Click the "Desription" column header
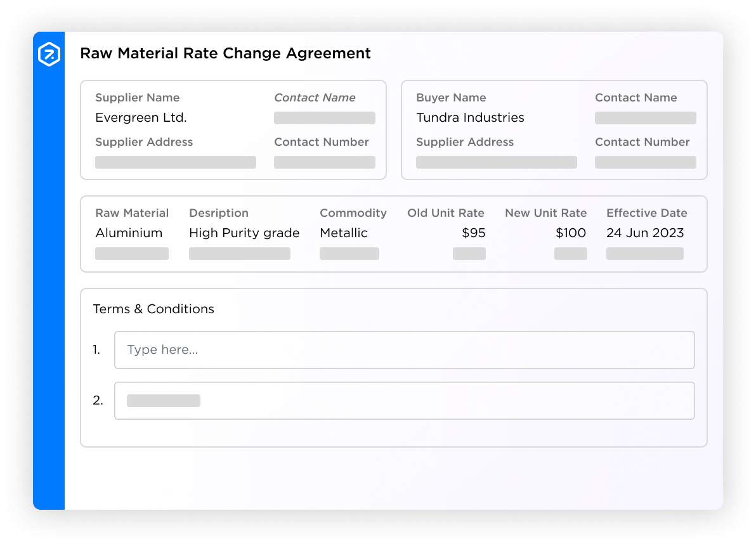Viewport: 756px width, 544px height. [x=219, y=213]
